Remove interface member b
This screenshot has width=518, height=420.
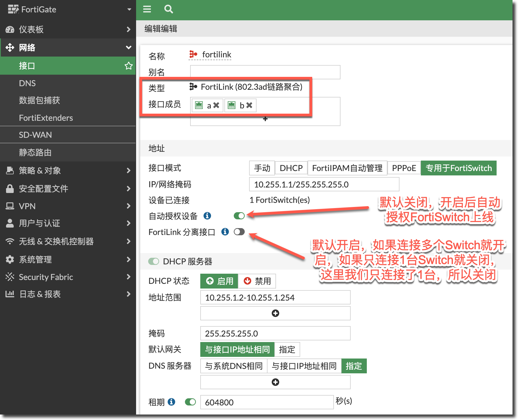coord(249,105)
